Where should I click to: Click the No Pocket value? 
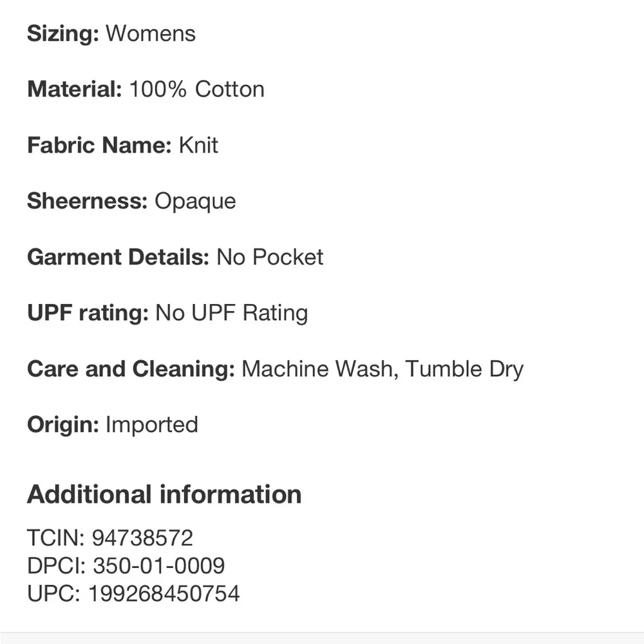tap(270, 257)
